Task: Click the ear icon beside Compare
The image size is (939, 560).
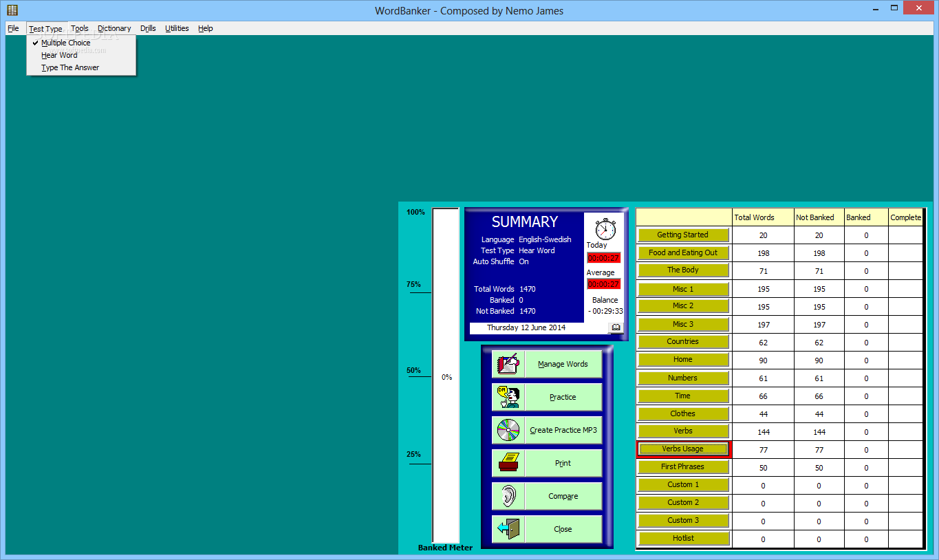Action: 508,496
